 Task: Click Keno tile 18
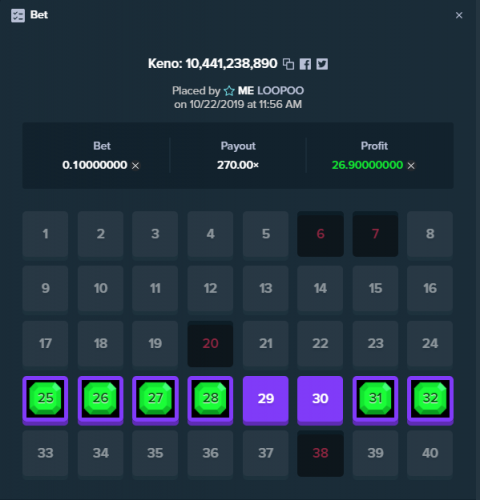click(101, 344)
